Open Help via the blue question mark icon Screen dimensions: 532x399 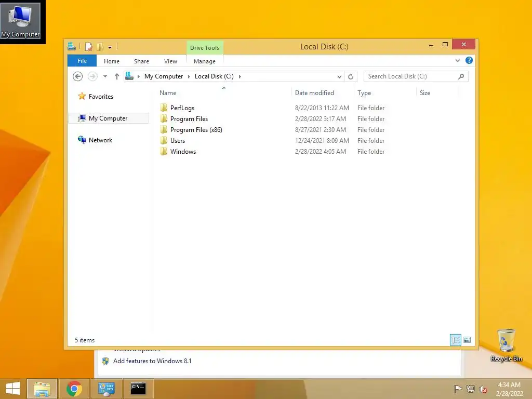469,60
